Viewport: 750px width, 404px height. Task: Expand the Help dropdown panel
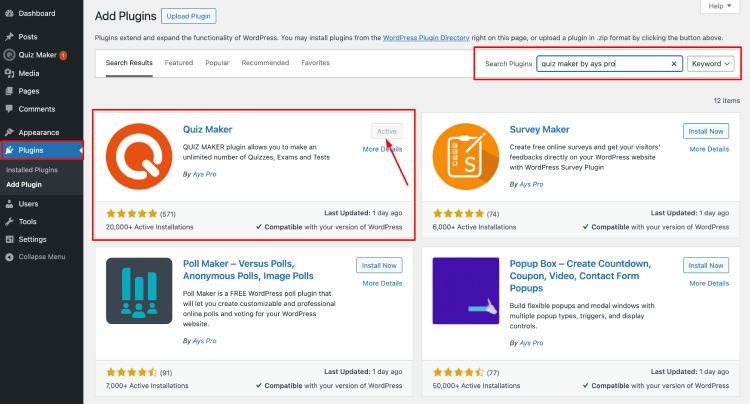[x=720, y=6]
